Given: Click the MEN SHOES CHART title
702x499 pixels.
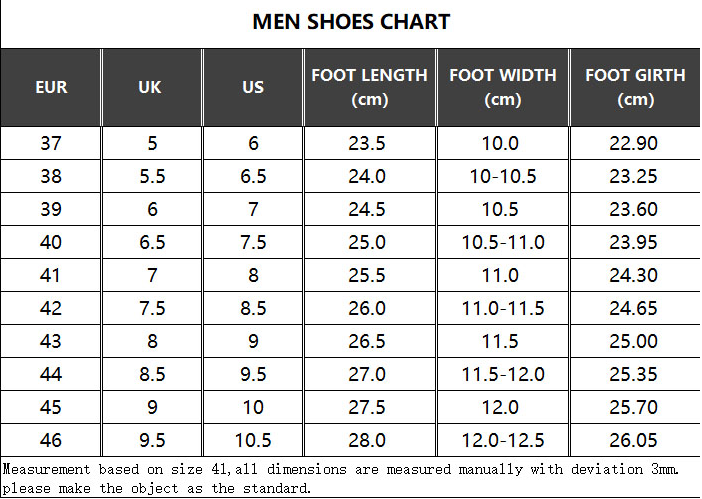Looking at the screenshot, I should click(x=351, y=22).
